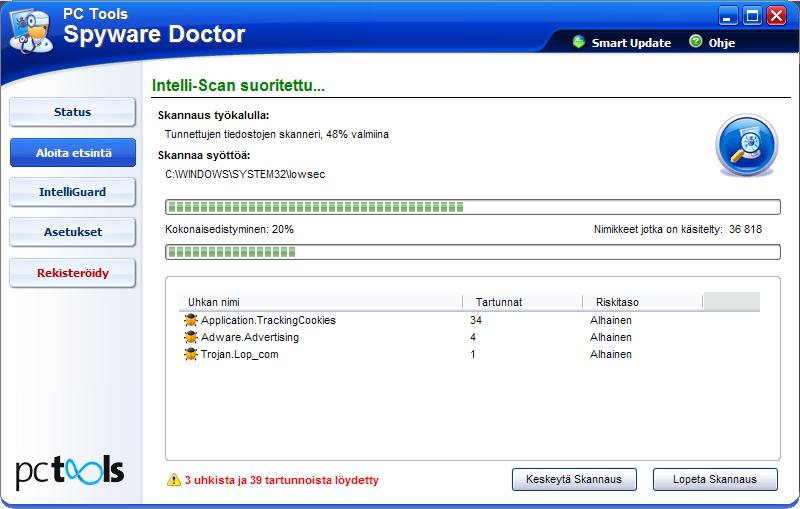Open the IntelliGuard section
The image size is (800, 509).
72,192
